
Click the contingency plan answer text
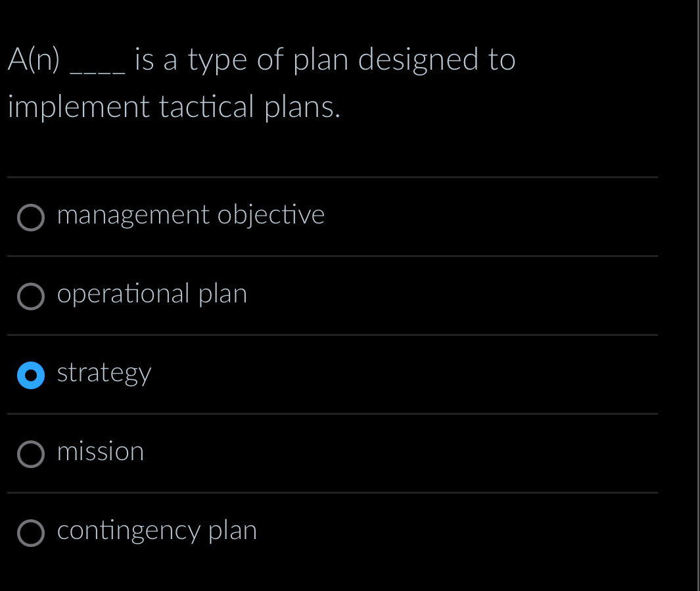(156, 531)
